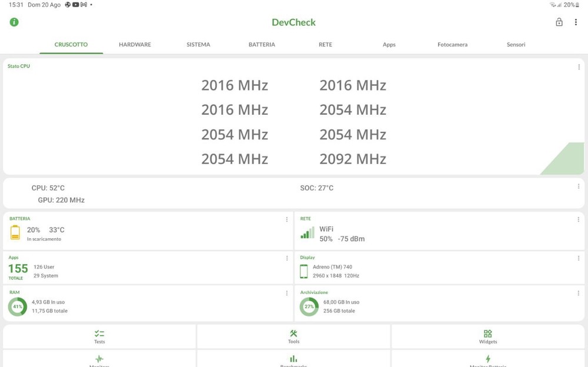The image size is (588, 367).
Task: Tap the RAM 41% usage ring
Action: click(17, 306)
